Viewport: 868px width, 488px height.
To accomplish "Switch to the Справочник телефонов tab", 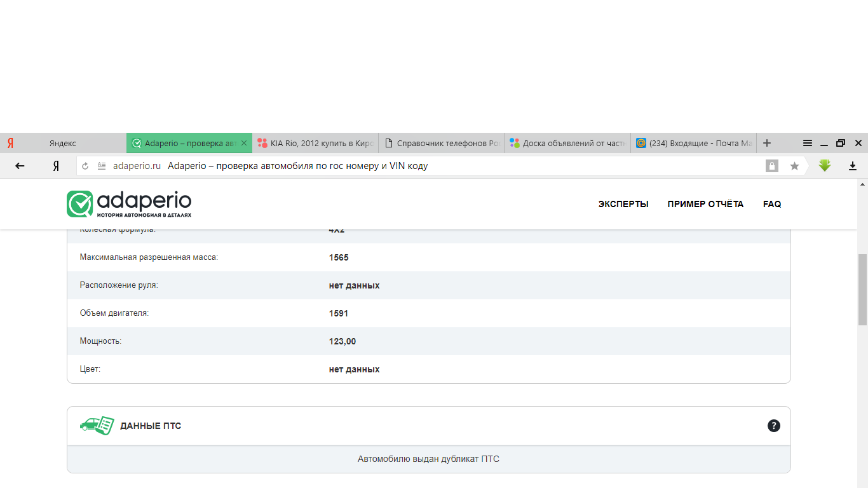I will (x=441, y=143).
